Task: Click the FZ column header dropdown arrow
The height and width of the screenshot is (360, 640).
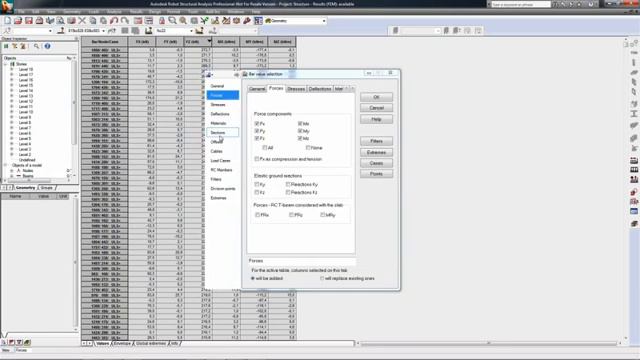Action: 209,41
